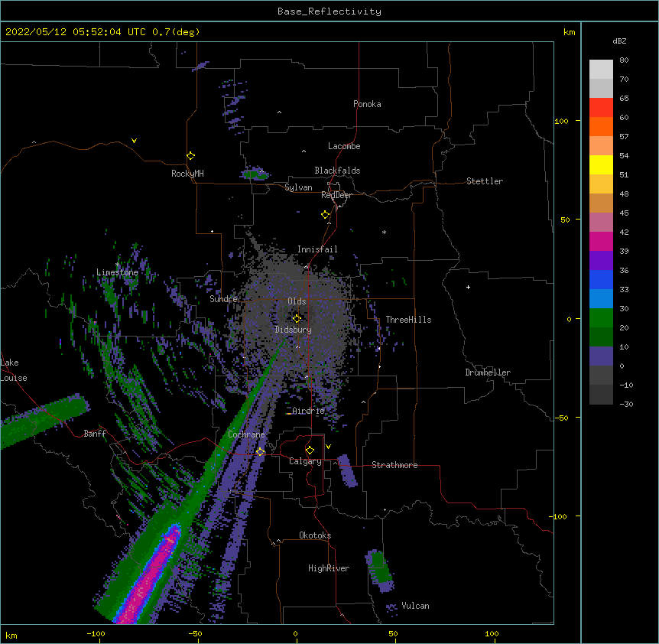Select the yellow diamond marker south of RedDeer
Image resolution: width=659 pixels, height=644 pixels.
click(326, 215)
